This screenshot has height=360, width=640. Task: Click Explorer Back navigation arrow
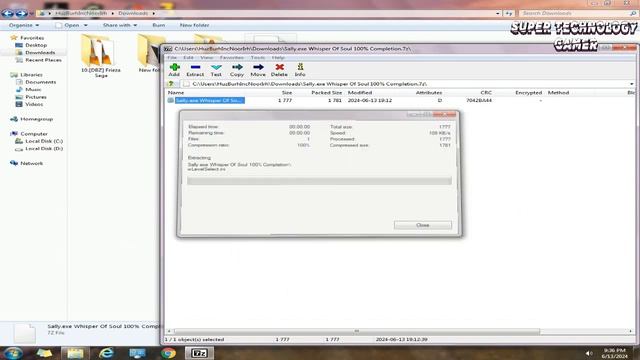point(7,13)
